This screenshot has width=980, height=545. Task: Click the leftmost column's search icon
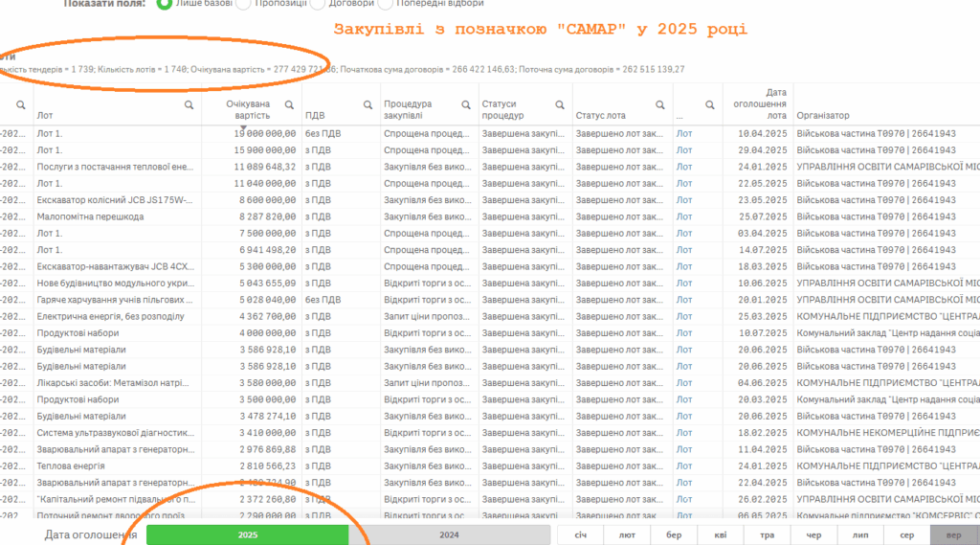point(20,105)
